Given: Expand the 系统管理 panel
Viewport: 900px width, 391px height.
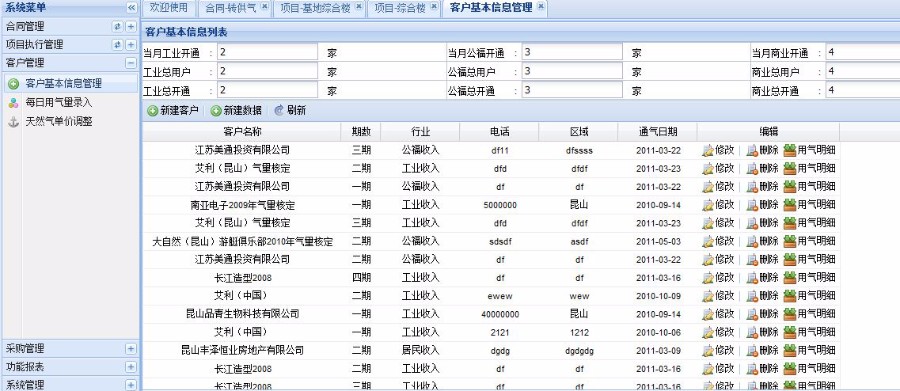Looking at the screenshot, I should [131, 385].
